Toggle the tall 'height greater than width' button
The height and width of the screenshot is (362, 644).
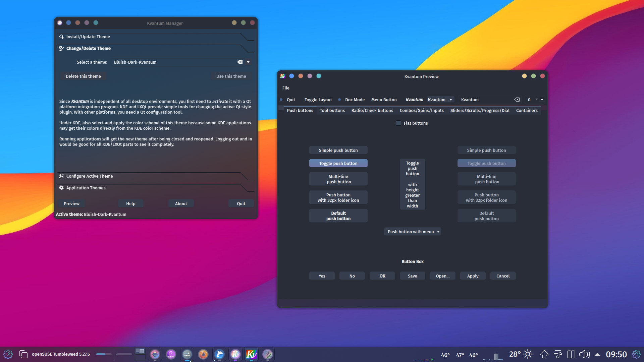point(412,184)
